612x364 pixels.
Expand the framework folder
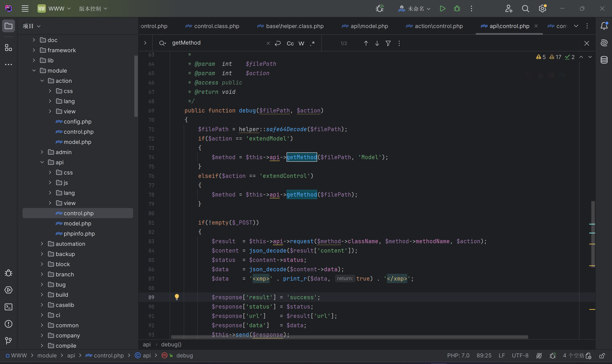(34, 50)
